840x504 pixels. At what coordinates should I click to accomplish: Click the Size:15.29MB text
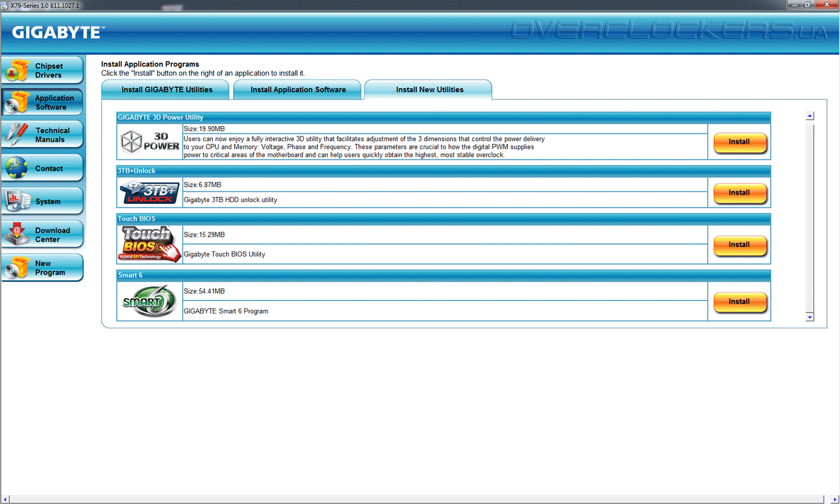(x=204, y=235)
